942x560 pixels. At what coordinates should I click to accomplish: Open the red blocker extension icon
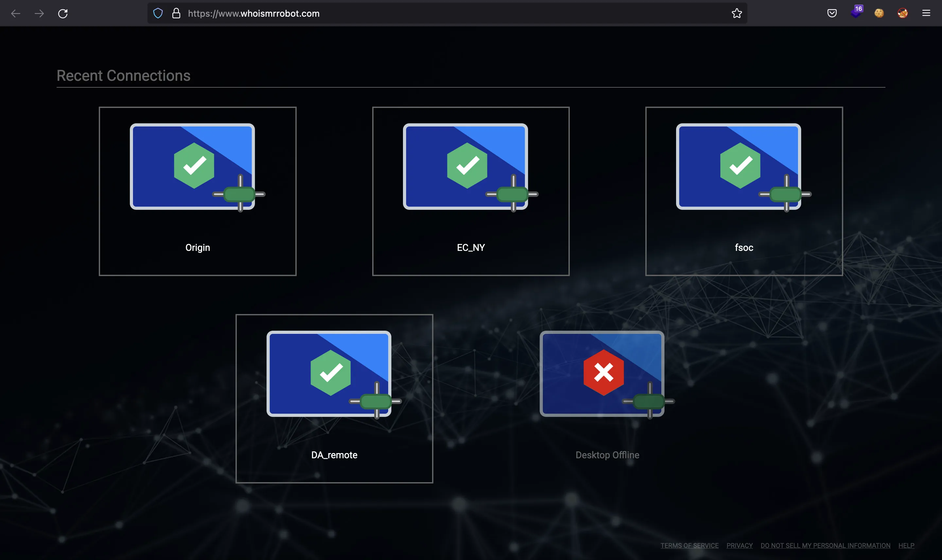pos(902,13)
